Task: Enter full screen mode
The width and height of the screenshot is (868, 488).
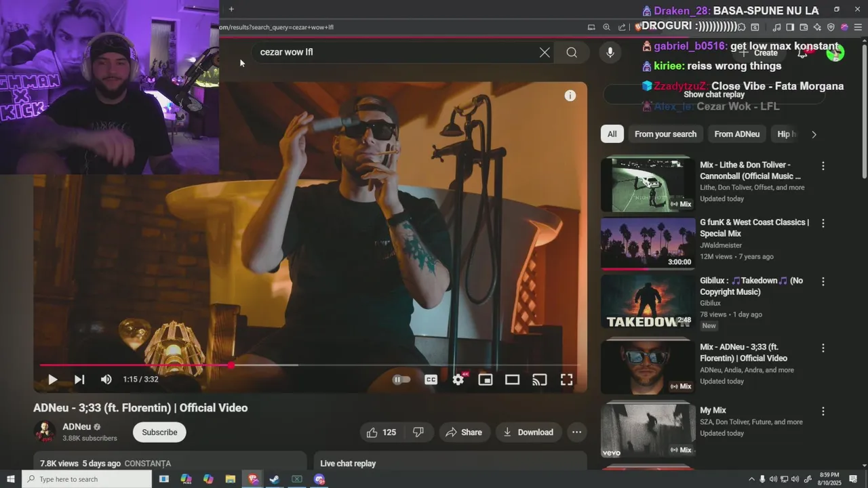Action: [x=566, y=380]
